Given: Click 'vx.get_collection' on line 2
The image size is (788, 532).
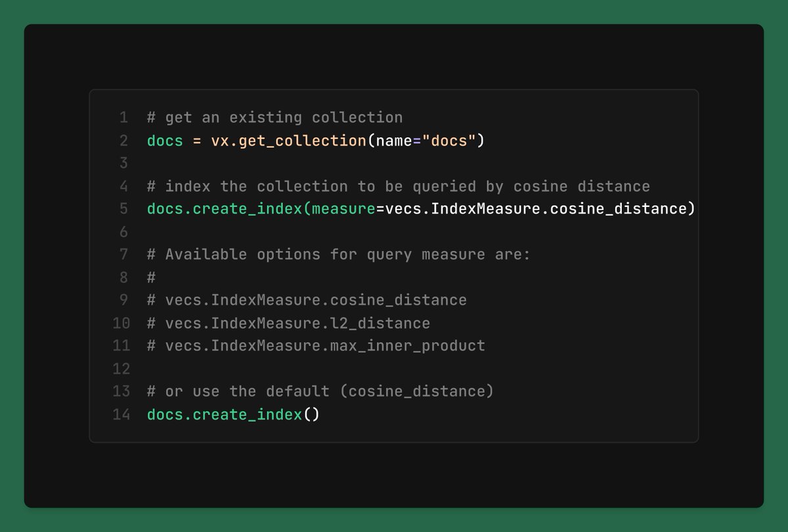Looking at the screenshot, I should [x=288, y=141].
